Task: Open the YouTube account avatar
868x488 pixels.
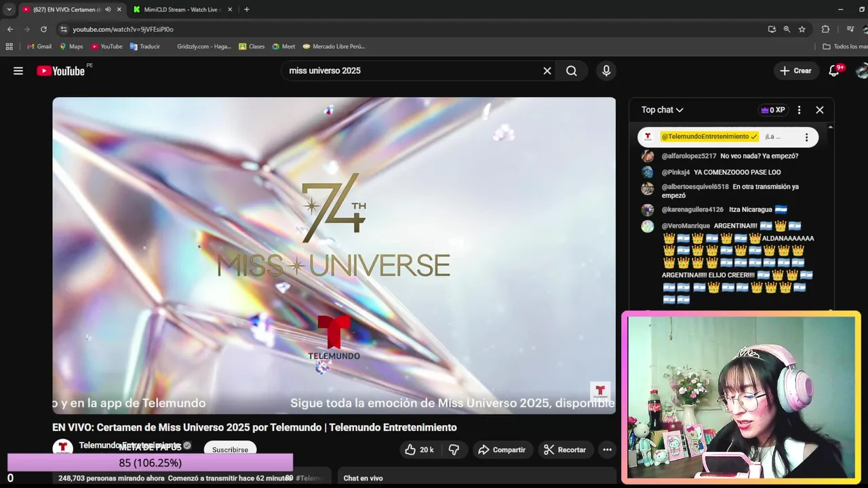Action: click(862, 70)
